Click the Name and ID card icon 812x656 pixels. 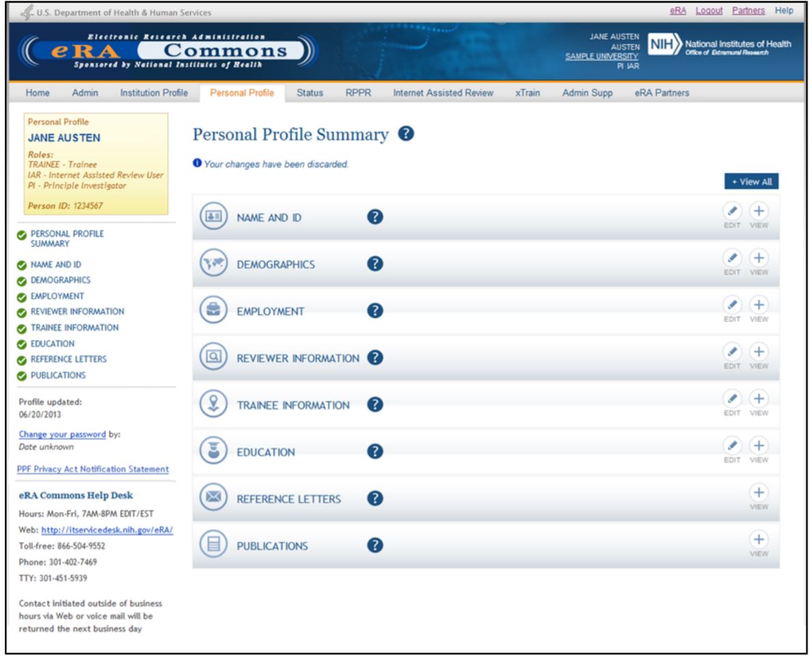[x=213, y=217]
